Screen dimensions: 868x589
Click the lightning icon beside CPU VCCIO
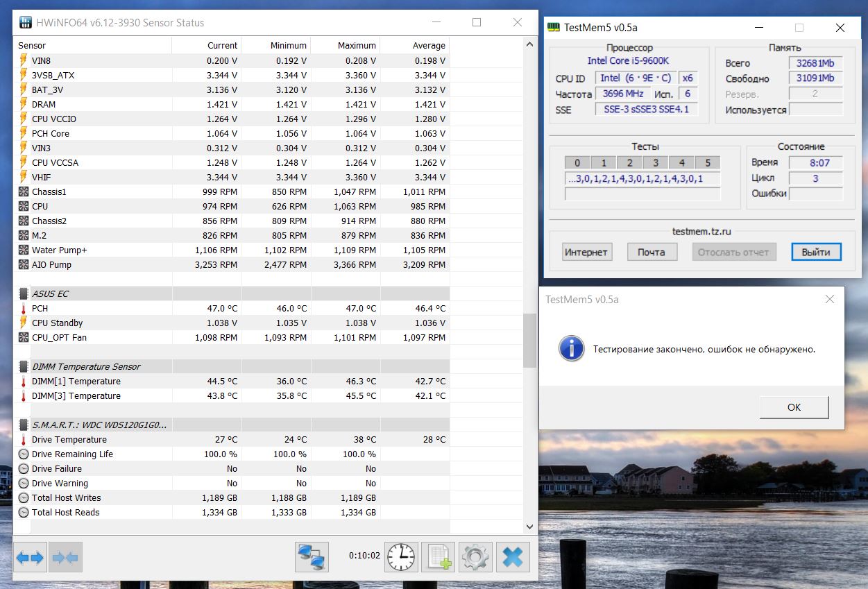click(x=24, y=119)
